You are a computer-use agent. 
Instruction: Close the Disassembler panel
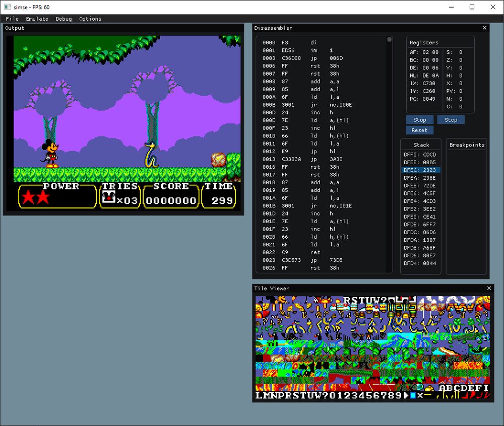point(484,28)
